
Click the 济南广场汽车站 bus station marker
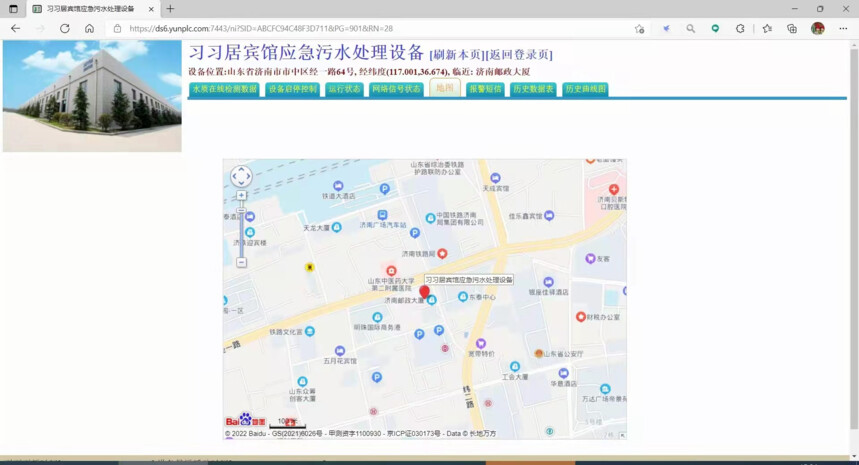[382, 215]
